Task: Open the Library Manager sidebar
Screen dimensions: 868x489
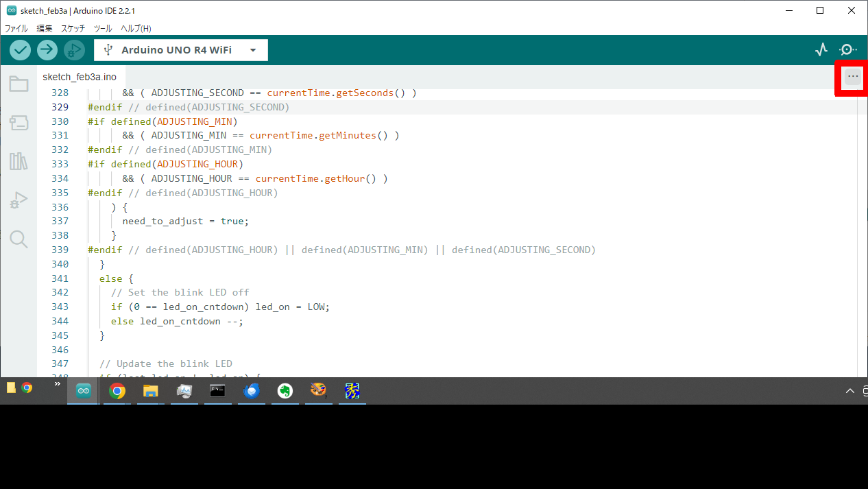Action: pyautogui.click(x=19, y=161)
